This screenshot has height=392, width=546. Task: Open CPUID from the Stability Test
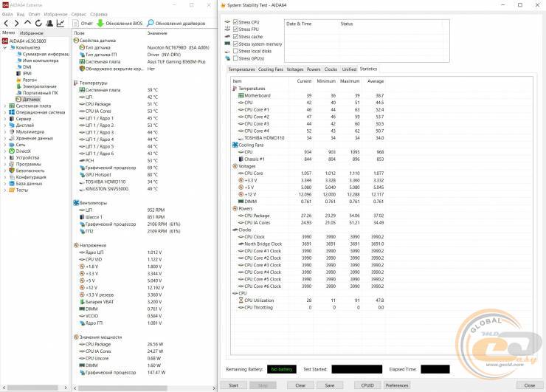coord(367,385)
